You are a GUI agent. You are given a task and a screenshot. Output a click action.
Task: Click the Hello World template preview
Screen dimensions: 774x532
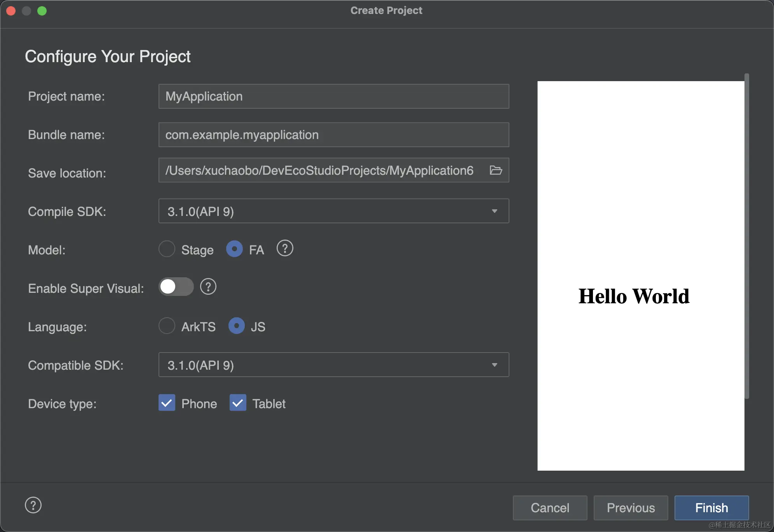click(640, 276)
